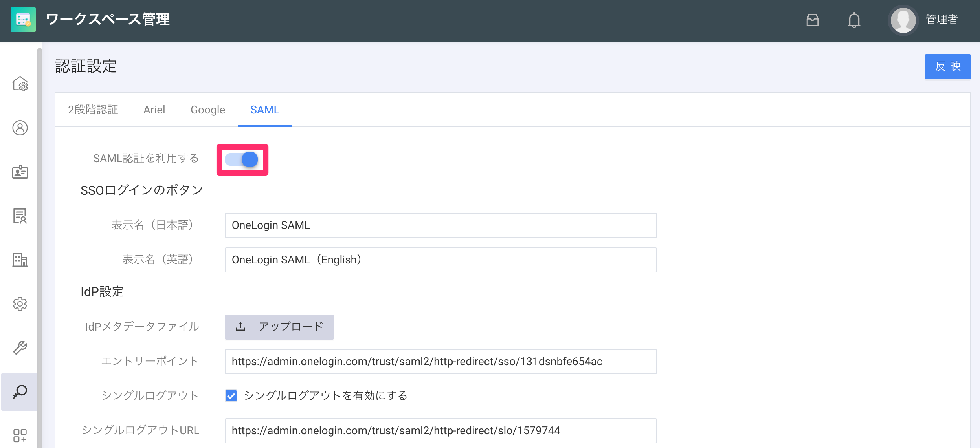This screenshot has width=980, height=448.
Task: Open ID card badge icon in sidebar
Action: point(20,172)
